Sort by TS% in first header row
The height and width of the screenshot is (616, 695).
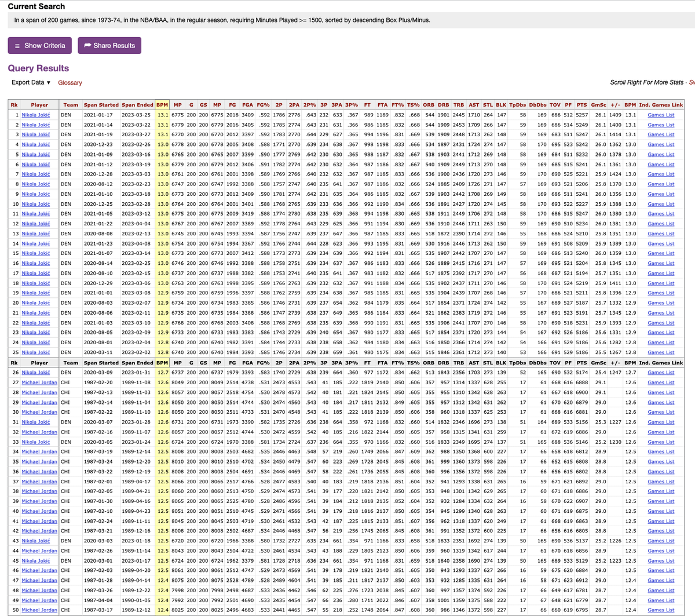coord(414,105)
